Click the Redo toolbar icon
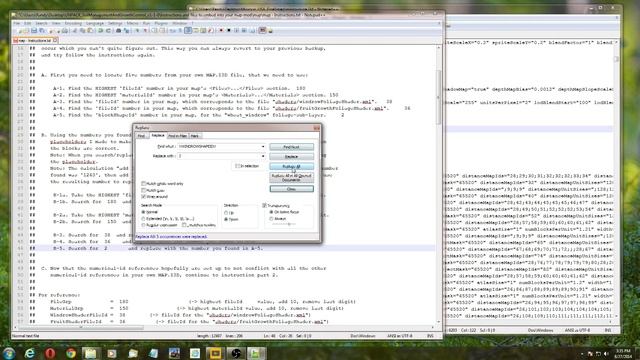Screen dimensions: 640x360 click(x=108, y=31)
